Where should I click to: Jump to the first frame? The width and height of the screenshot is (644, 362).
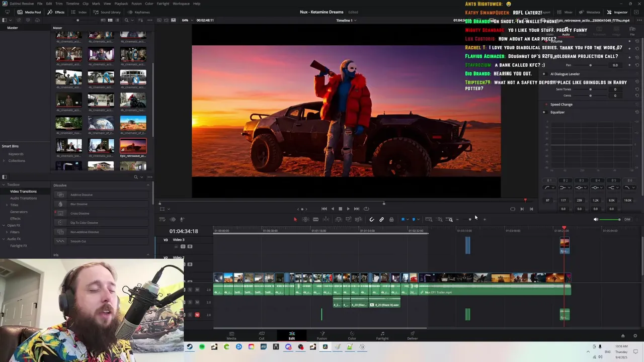pos(324,209)
